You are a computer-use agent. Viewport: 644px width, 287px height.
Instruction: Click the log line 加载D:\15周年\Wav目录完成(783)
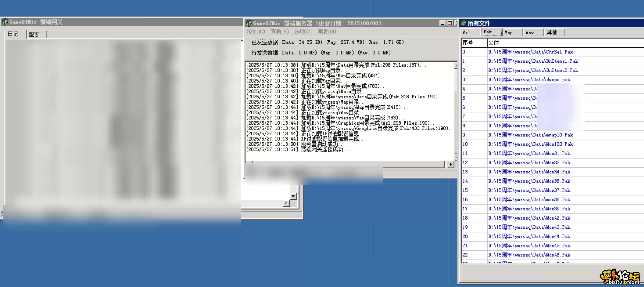316,86
